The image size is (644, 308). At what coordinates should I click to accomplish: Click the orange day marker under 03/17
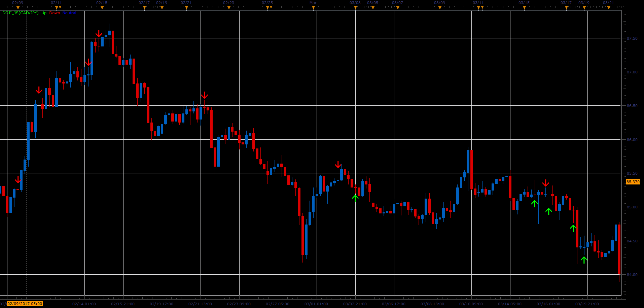(566, 7)
